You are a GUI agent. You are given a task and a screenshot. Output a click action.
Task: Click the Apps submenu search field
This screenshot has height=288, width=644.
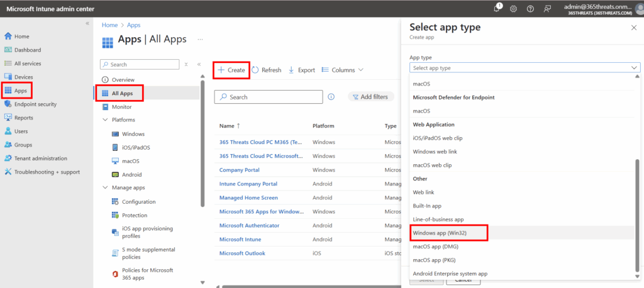[x=140, y=65]
